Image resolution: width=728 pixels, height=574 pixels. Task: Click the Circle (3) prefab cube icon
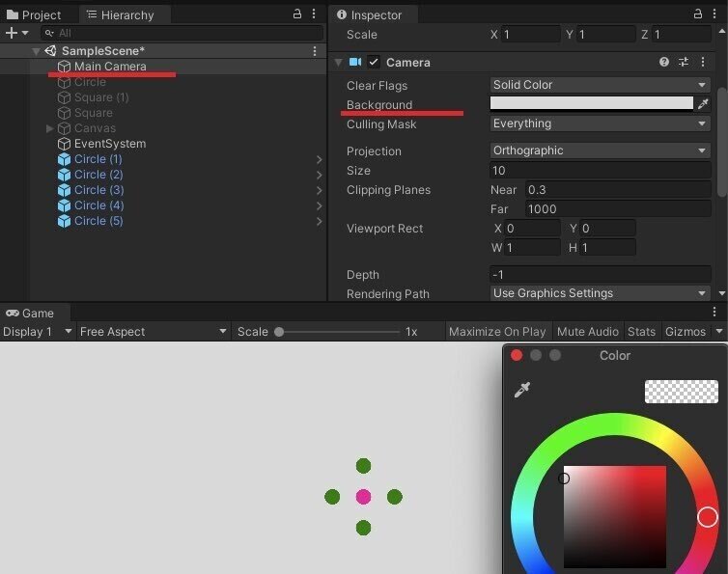click(x=64, y=190)
